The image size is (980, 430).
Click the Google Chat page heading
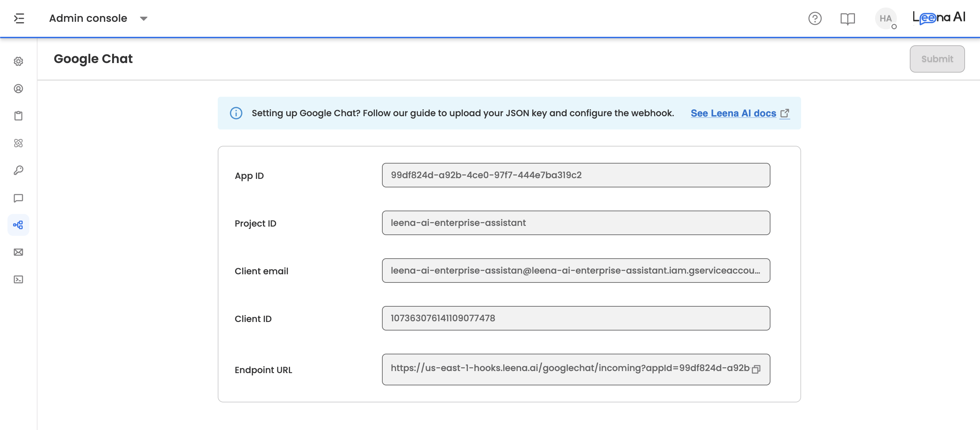click(x=93, y=59)
